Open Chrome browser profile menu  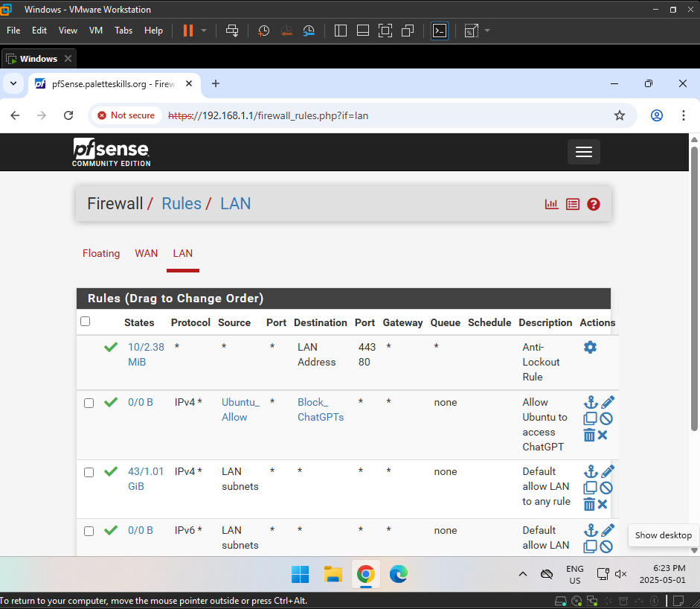[656, 115]
